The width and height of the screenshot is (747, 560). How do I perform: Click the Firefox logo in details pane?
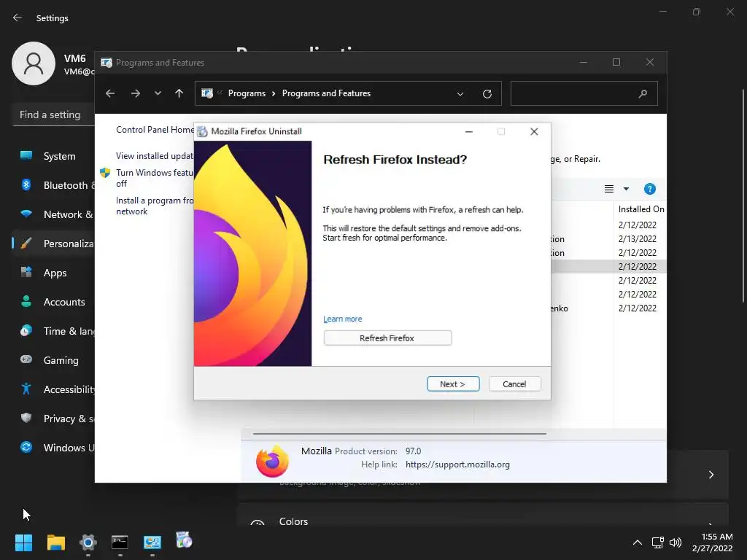pos(272,461)
